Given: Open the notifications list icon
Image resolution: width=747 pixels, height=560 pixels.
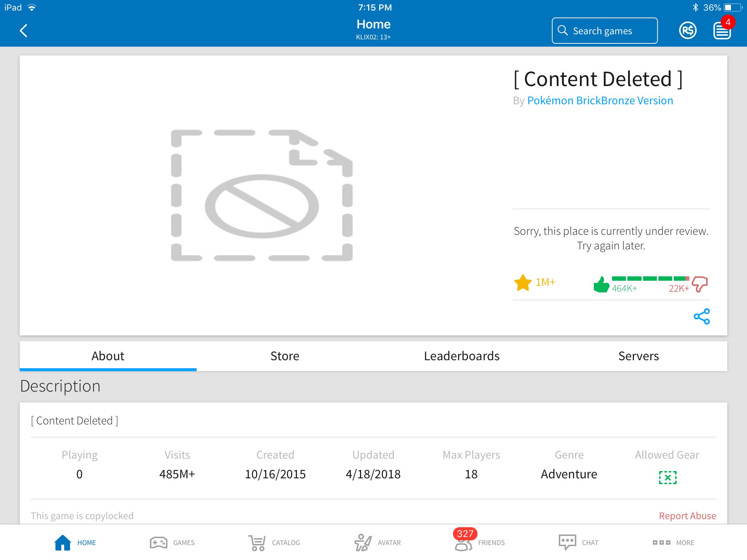Looking at the screenshot, I should click(x=722, y=31).
